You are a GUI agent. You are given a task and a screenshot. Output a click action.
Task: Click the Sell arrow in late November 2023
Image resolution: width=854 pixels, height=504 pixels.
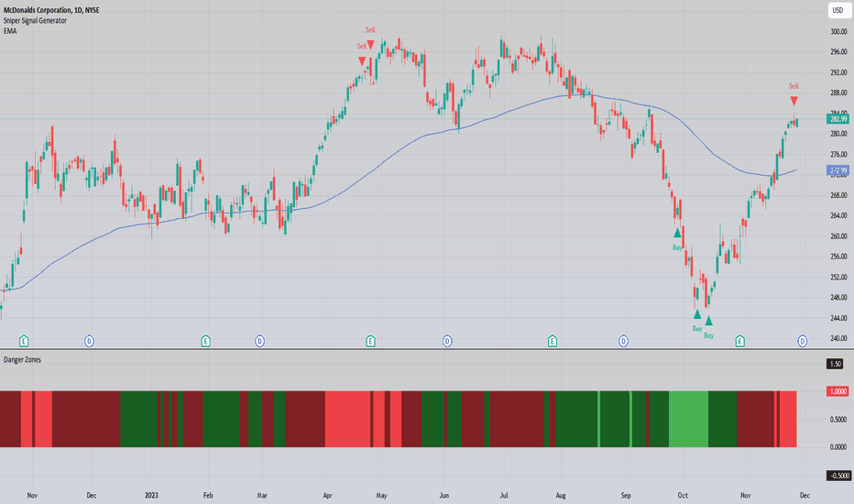click(x=794, y=101)
